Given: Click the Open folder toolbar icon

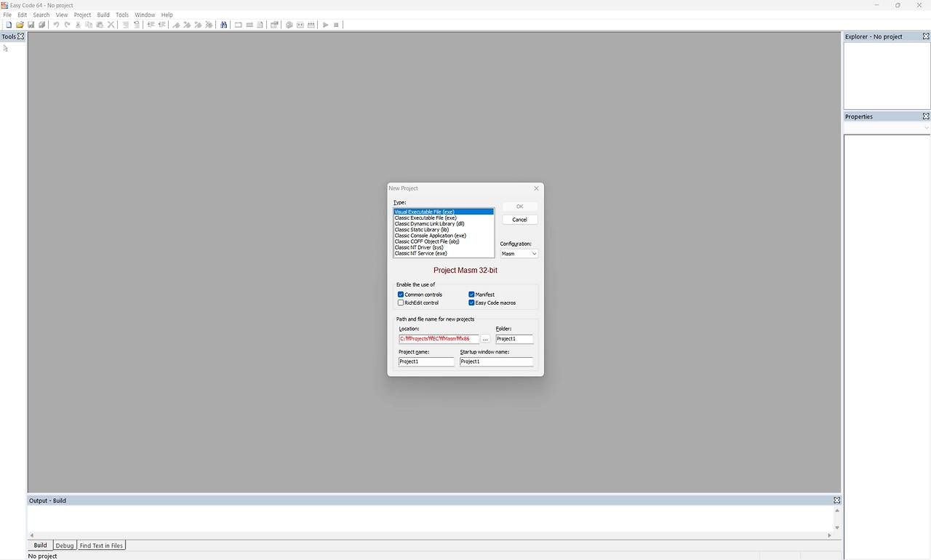Looking at the screenshot, I should 20,25.
